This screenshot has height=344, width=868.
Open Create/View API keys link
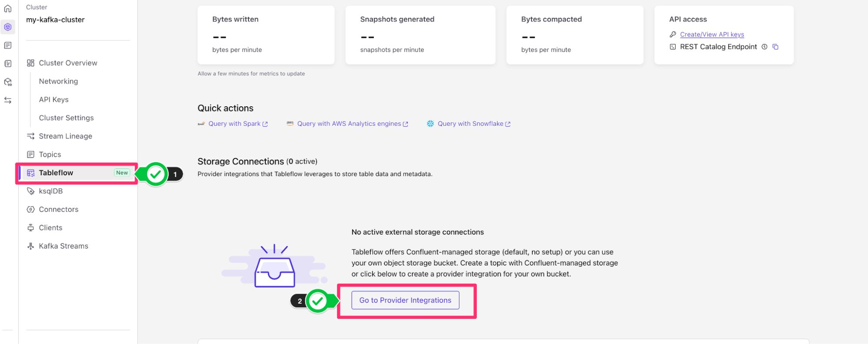(712, 34)
